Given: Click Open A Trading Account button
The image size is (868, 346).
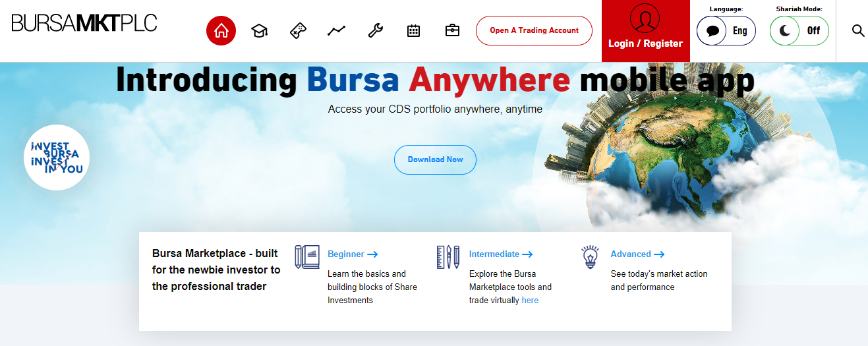Looking at the screenshot, I should 534,31.
